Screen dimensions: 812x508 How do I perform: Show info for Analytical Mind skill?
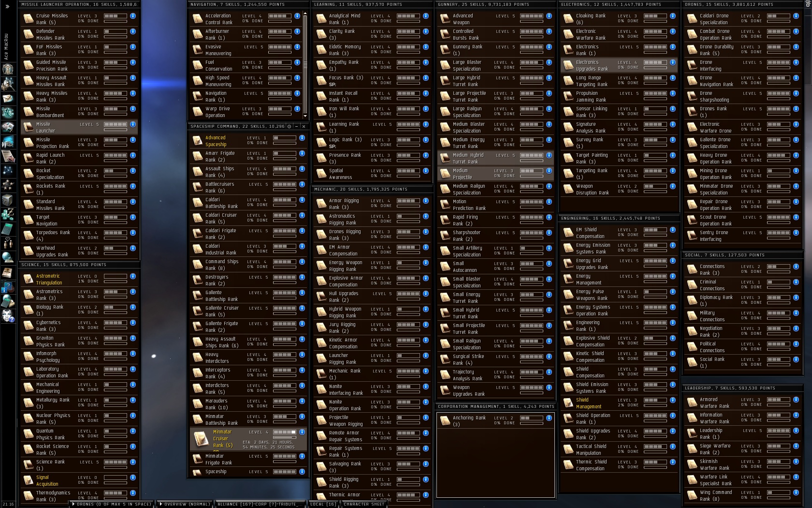(426, 16)
